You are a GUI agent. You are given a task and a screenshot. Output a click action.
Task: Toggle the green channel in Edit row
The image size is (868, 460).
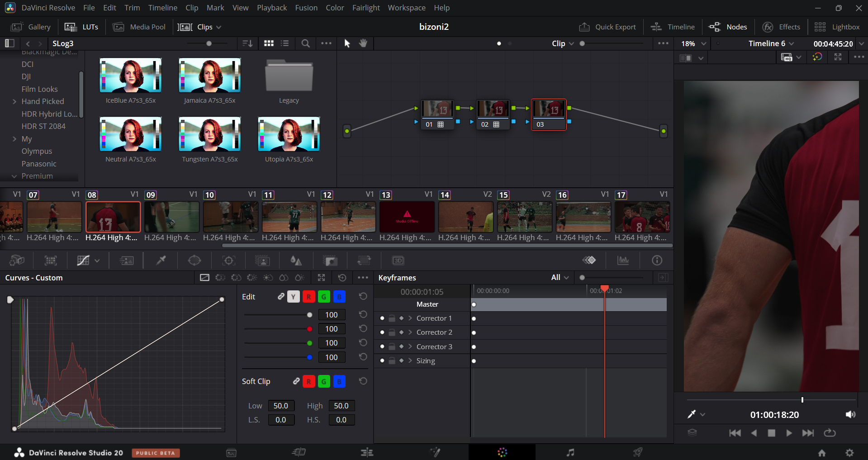coord(324,297)
